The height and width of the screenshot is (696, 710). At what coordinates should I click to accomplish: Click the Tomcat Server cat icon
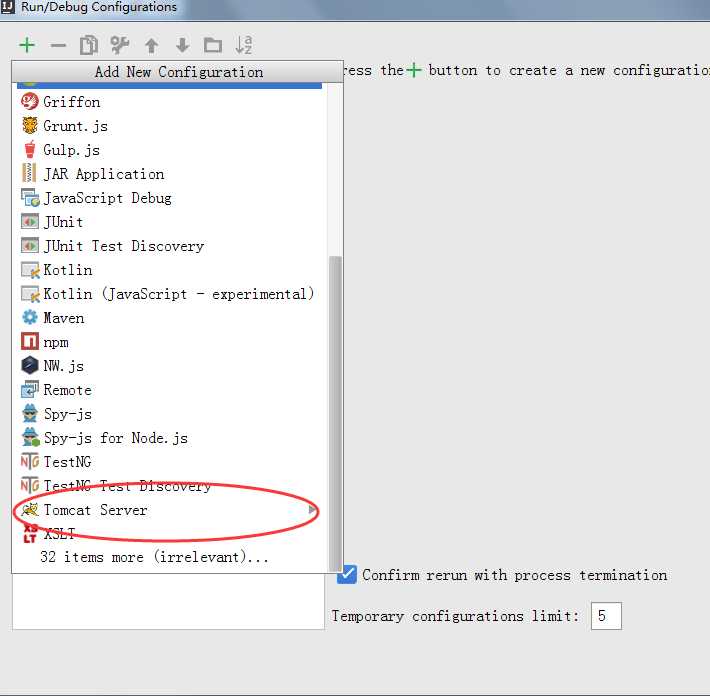(x=30, y=509)
